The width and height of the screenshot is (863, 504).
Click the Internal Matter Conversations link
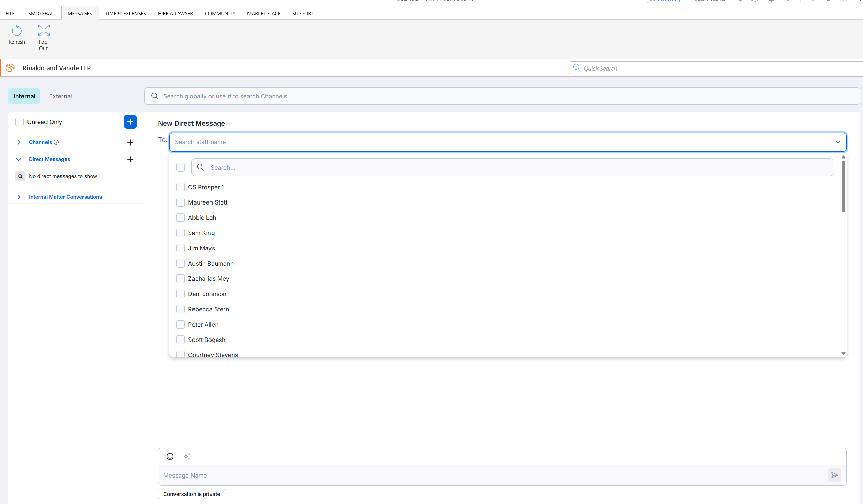pos(66,197)
